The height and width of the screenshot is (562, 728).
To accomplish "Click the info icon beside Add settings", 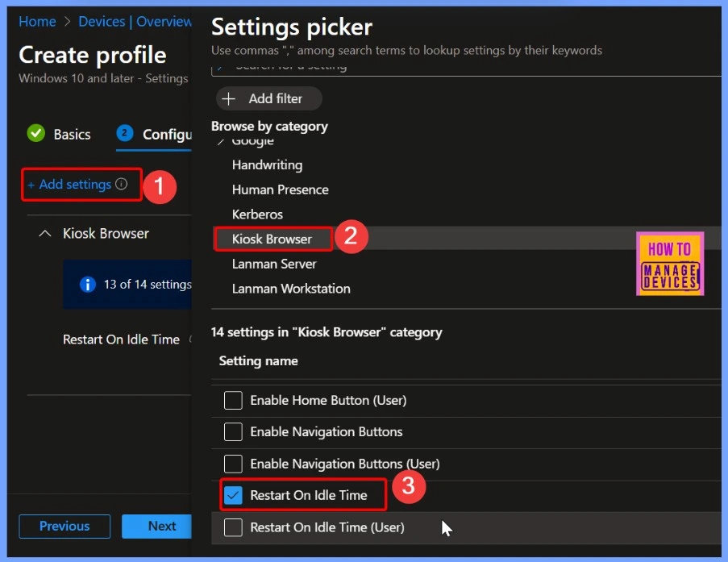I will 122,184.
